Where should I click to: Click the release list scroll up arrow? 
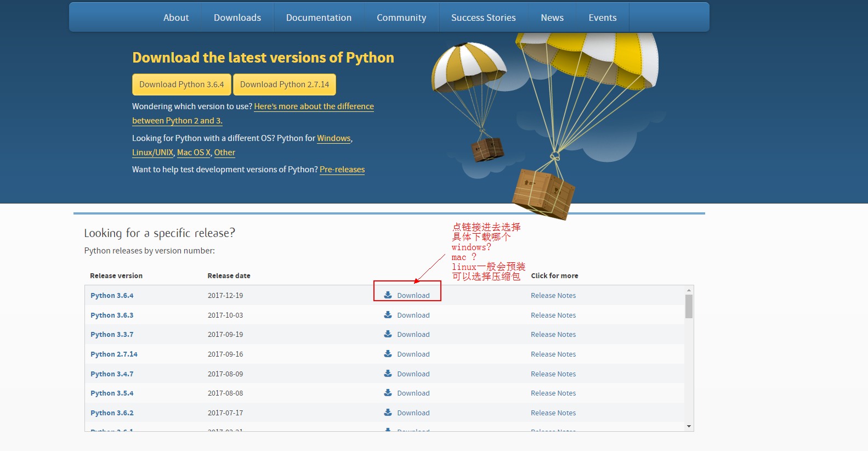[x=689, y=290]
